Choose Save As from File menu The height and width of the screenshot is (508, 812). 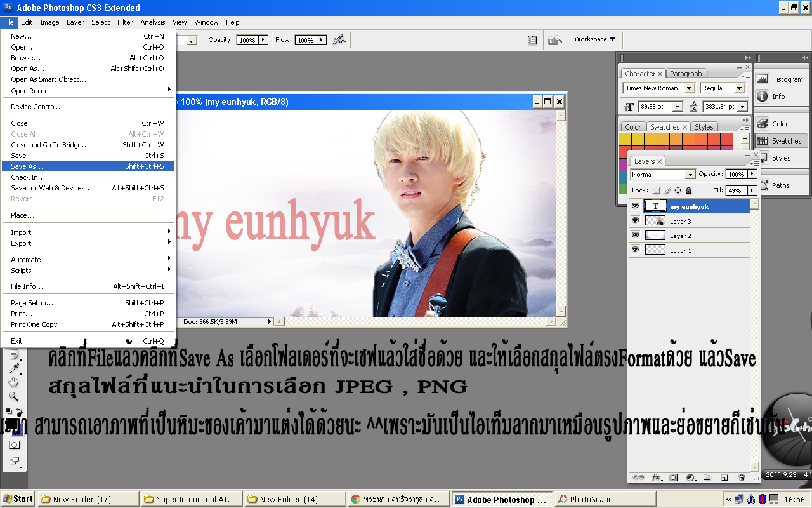[88, 166]
